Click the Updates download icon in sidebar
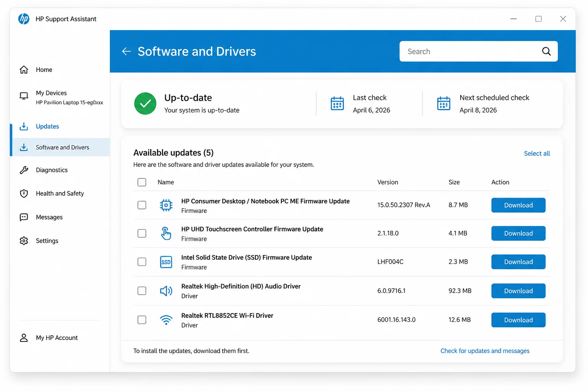The image size is (588, 392). 24,126
